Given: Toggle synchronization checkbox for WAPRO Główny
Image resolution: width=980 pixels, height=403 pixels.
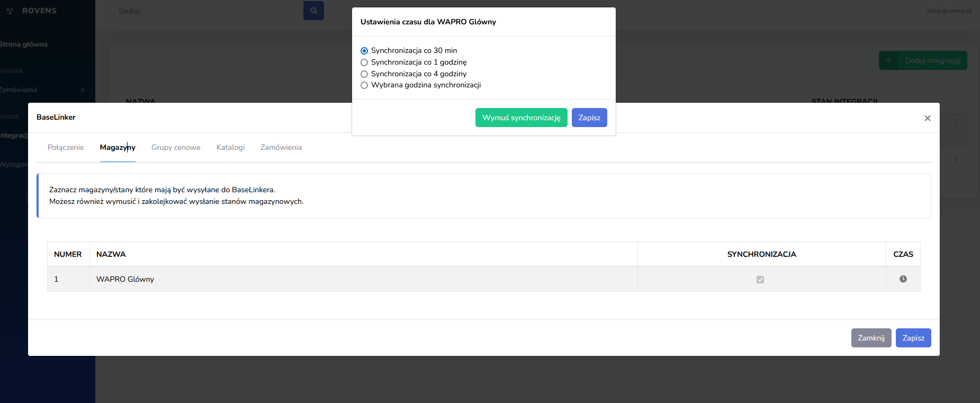Looking at the screenshot, I should click(x=760, y=280).
